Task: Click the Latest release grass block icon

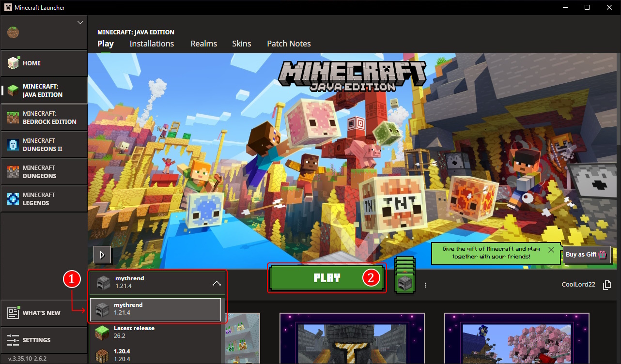Action: 102,332
